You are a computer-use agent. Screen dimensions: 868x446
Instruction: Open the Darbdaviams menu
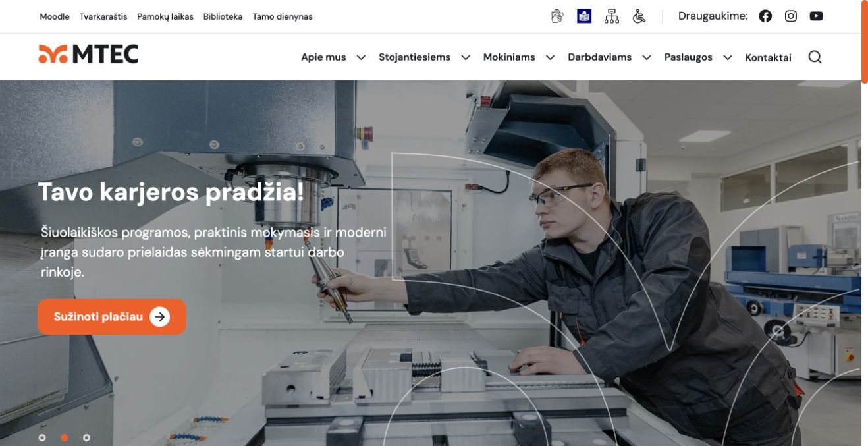(x=600, y=57)
